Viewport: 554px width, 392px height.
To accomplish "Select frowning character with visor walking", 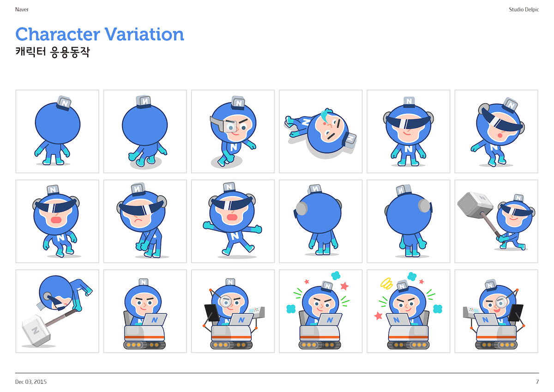I will pos(145,221).
